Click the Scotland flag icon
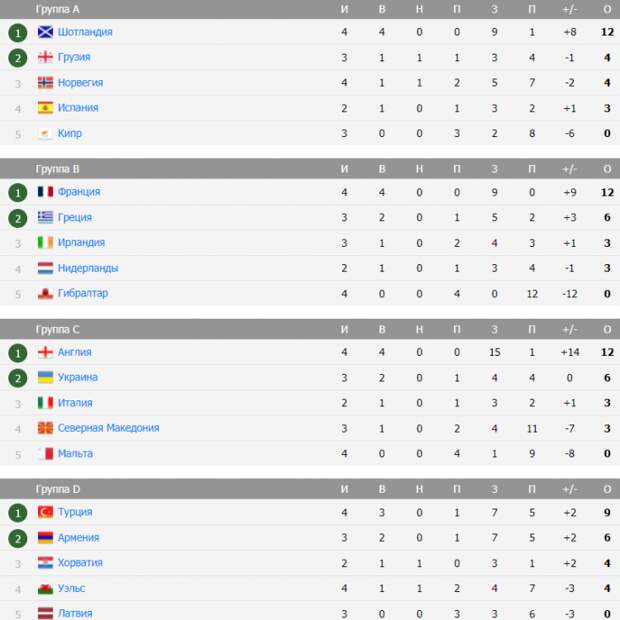620x620 pixels. (x=45, y=32)
